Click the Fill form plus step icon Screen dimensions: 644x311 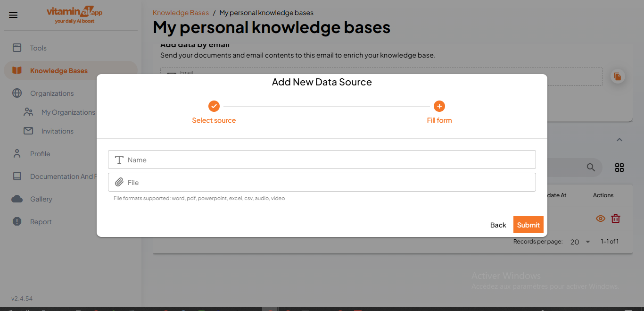(x=439, y=106)
